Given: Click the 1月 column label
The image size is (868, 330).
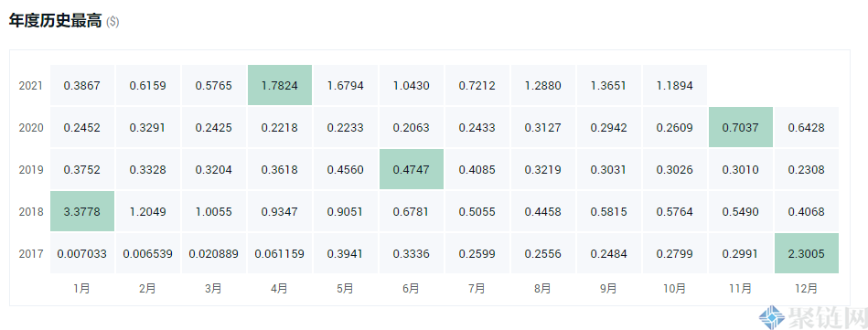Looking at the screenshot, I should pyautogui.click(x=82, y=289).
